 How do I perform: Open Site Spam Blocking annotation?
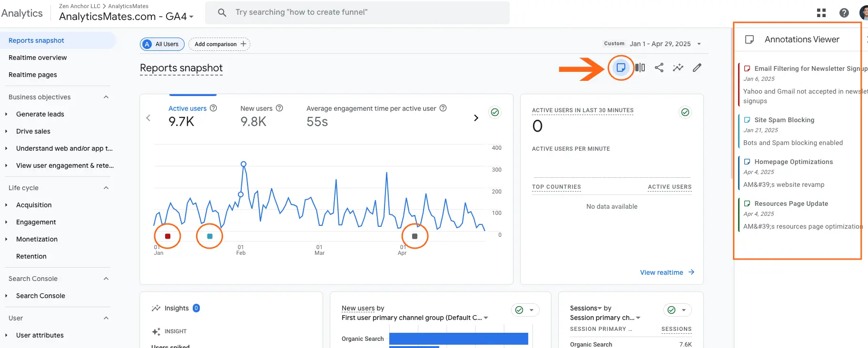click(x=799, y=131)
